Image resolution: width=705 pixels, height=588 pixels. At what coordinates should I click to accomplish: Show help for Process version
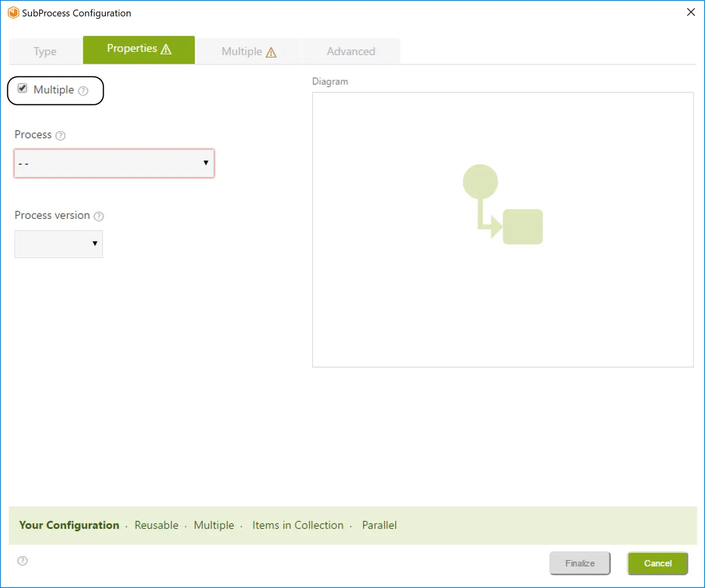click(99, 216)
